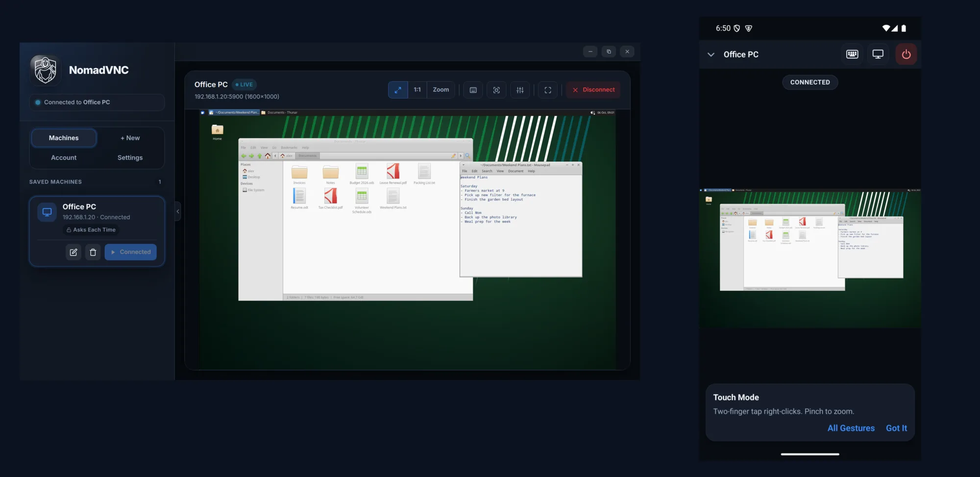Click the Connected button on Office PC card
980x477 pixels.
[130, 252]
